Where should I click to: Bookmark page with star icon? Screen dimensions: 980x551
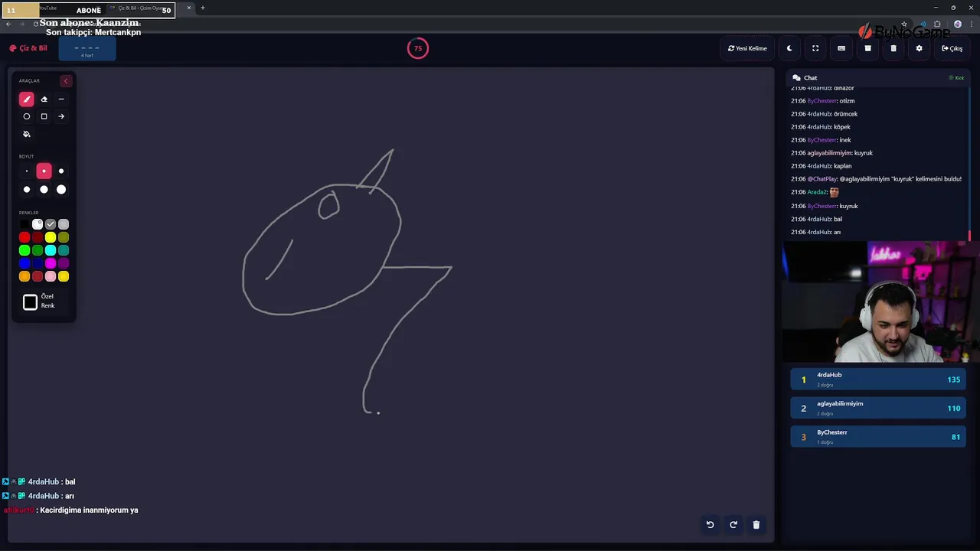904,24
